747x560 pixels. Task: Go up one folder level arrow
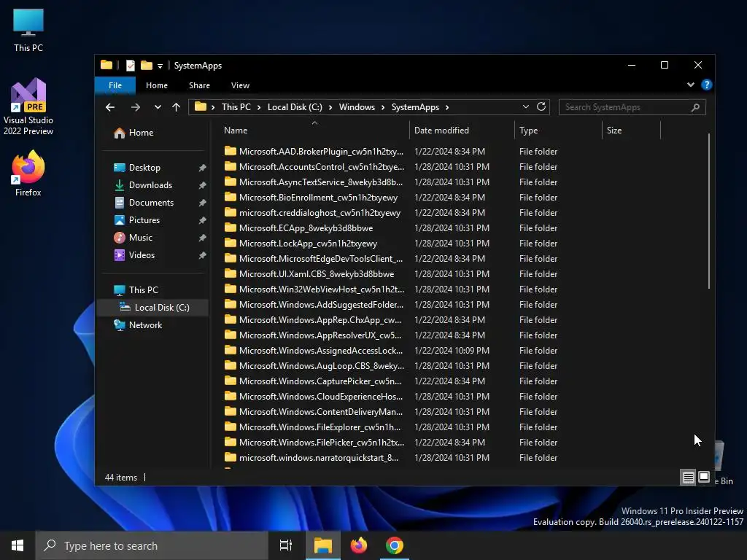pyautogui.click(x=177, y=107)
